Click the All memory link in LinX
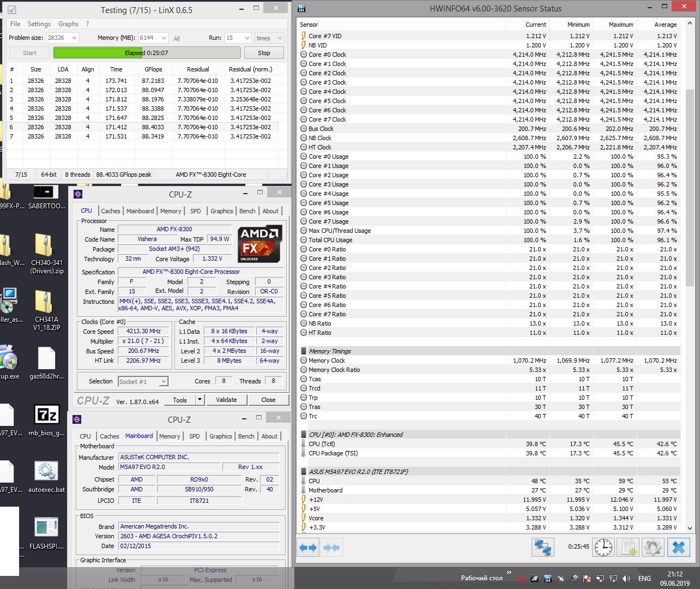 (x=177, y=38)
